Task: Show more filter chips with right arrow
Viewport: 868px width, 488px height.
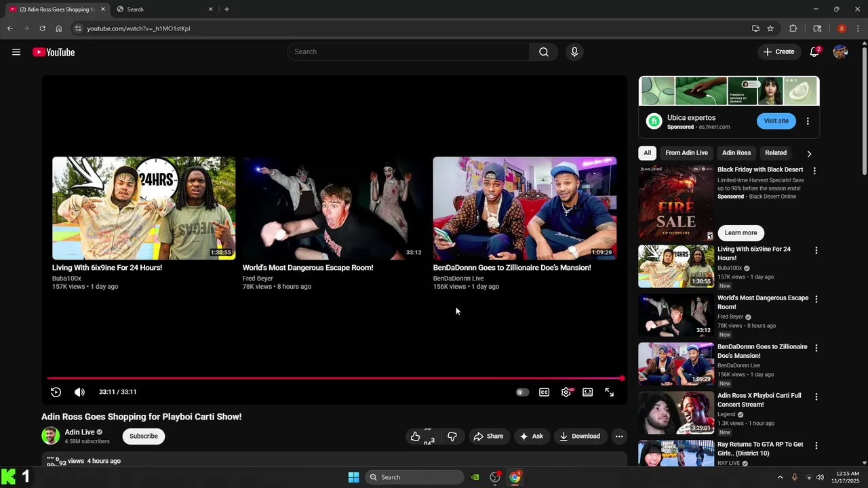Action: [809, 154]
